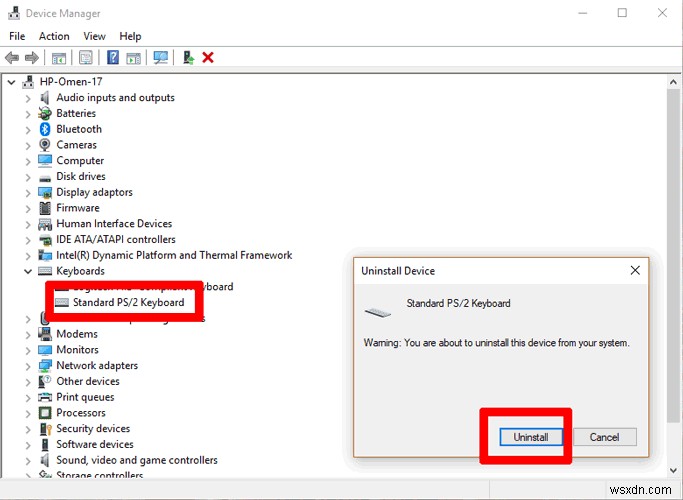Expand Sound, video and game controllers
This screenshot has width=683, height=500.
point(28,461)
